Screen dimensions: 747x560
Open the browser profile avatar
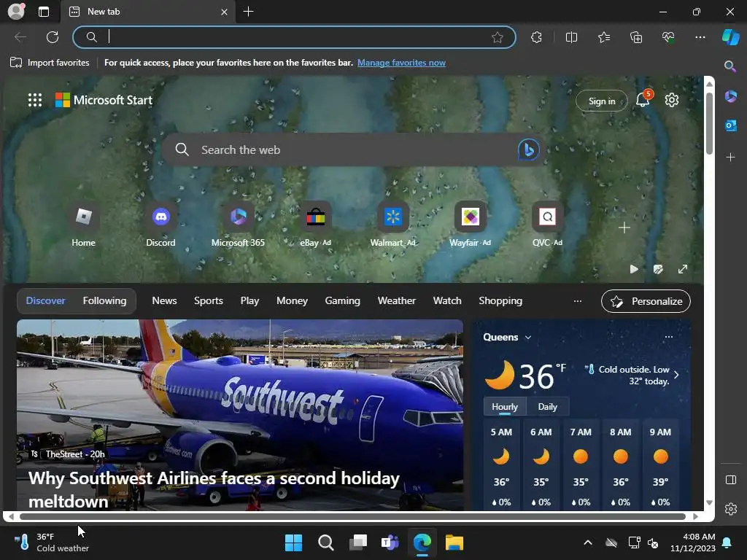[x=16, y=12]
